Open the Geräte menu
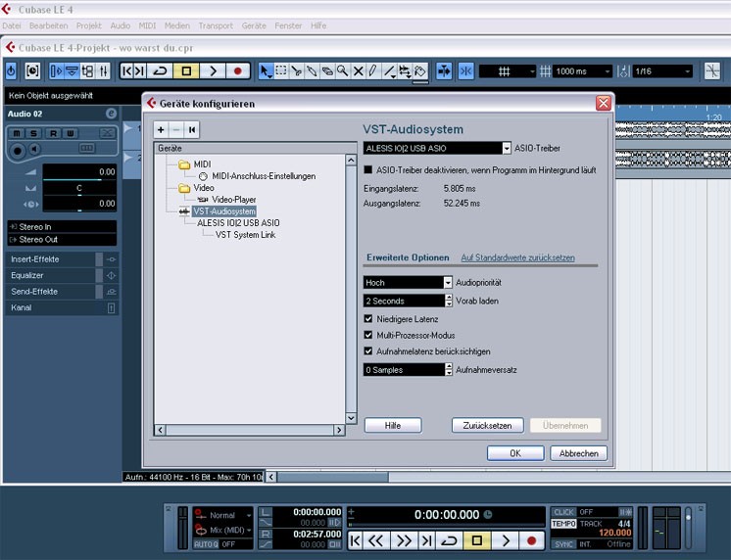Viewport: 731px width, 560px height. coord(254,25)
